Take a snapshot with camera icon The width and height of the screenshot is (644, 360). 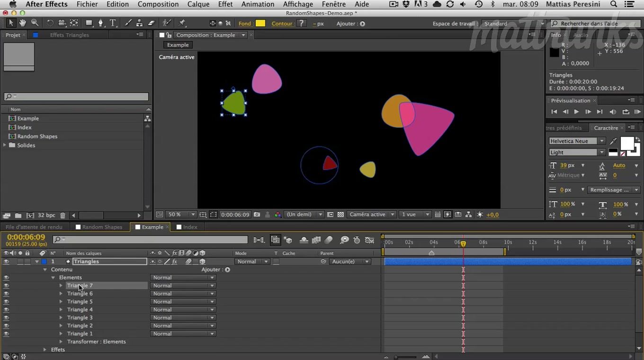(257, 215)
